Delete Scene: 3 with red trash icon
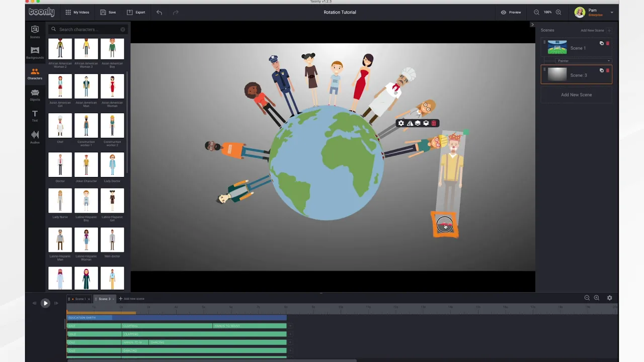The image size is (644, 362). coord(607,70)
